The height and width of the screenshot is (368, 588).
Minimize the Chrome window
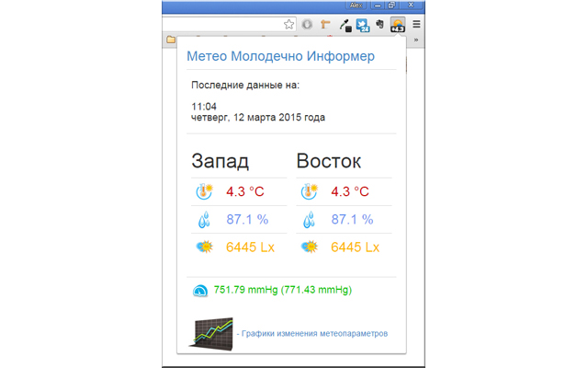coord(378,5)
